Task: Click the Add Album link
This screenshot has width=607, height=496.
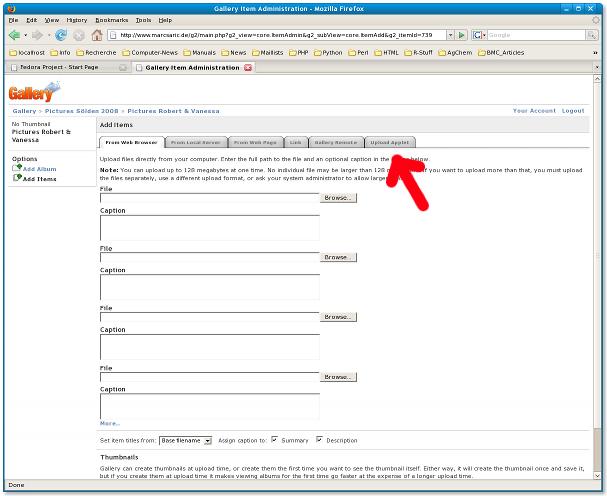Action: 39,169
